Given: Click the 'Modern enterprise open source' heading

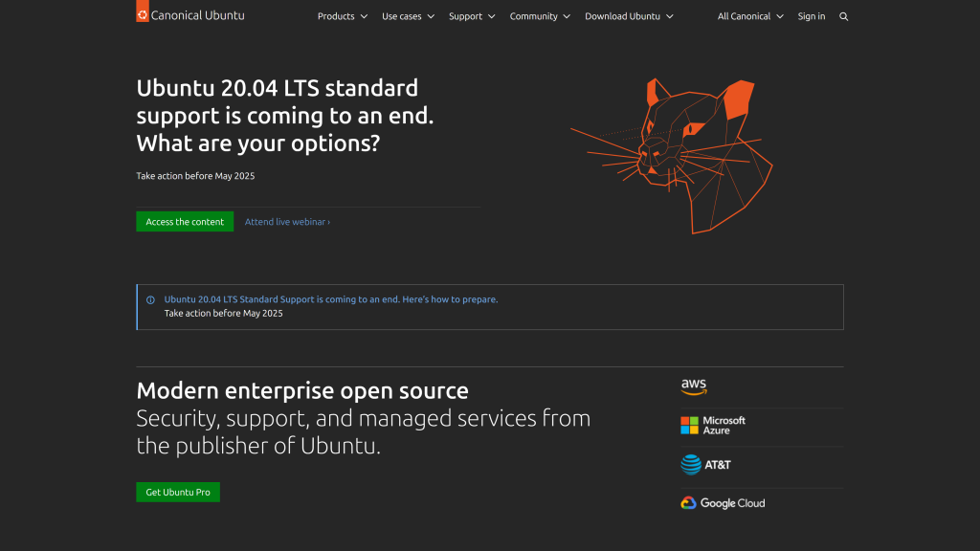Looking at the screenshot, I should [302, 390].
